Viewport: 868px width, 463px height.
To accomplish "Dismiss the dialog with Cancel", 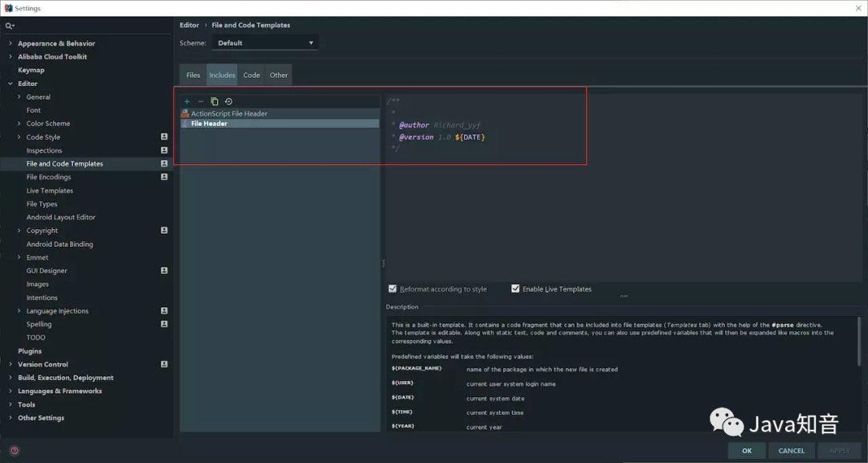I will click(791, 450).
